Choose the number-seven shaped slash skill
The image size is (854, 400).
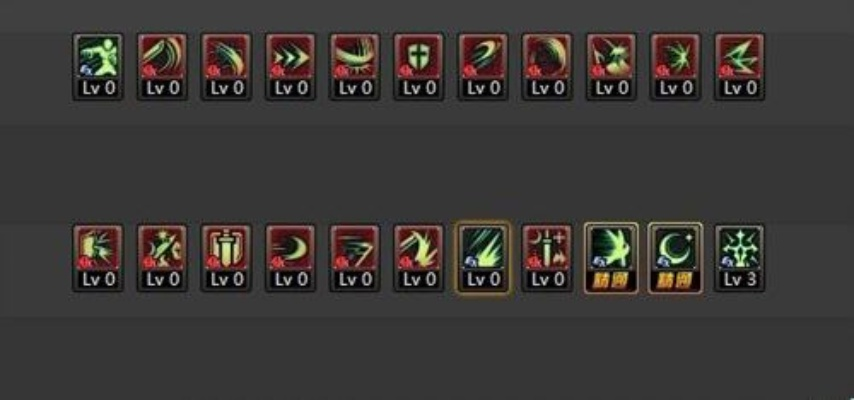[x=355, y=258]
